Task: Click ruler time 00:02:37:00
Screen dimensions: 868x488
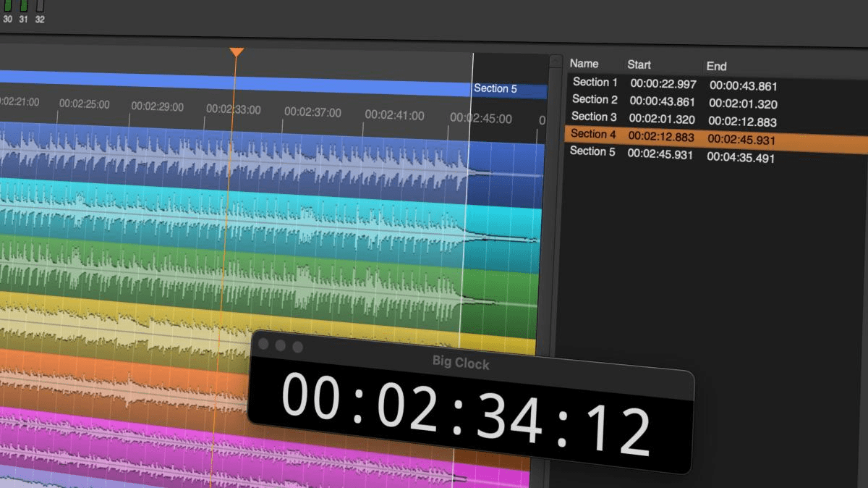Action: [312, 112]
